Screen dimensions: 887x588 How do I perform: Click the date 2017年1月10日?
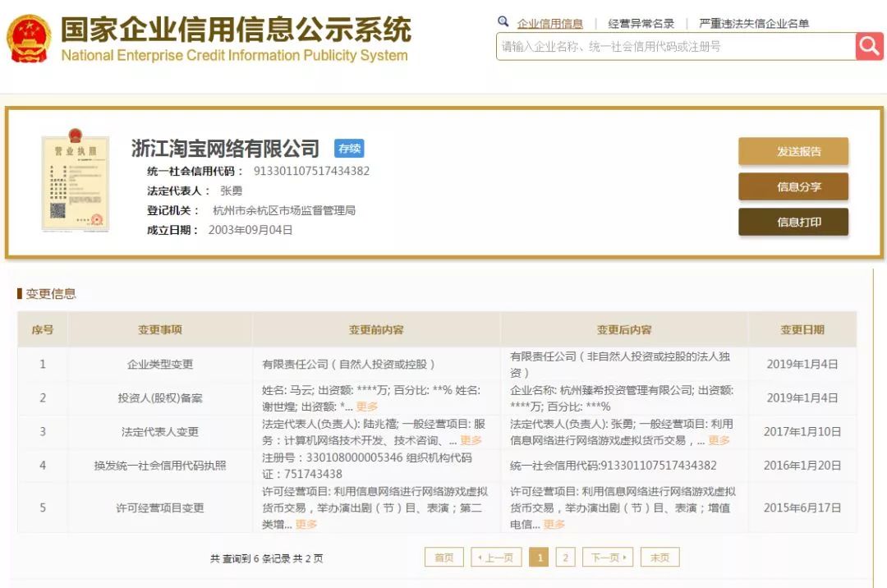[x=802, y=432]
